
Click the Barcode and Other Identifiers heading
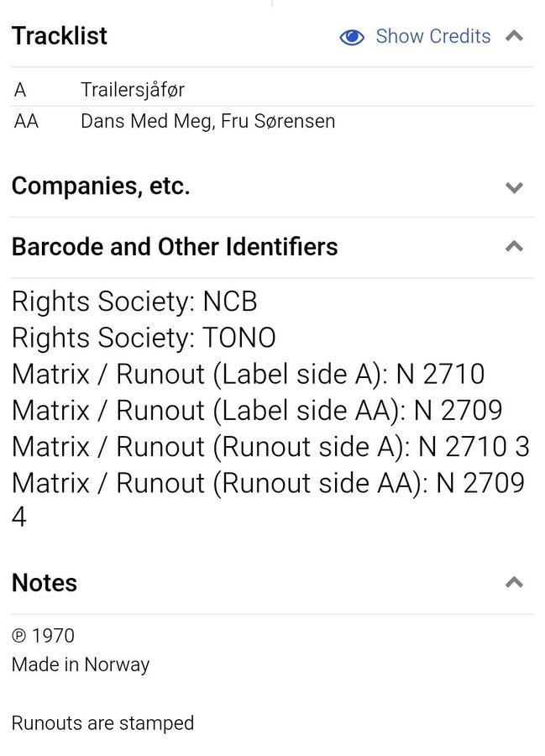tap(175, 247)
